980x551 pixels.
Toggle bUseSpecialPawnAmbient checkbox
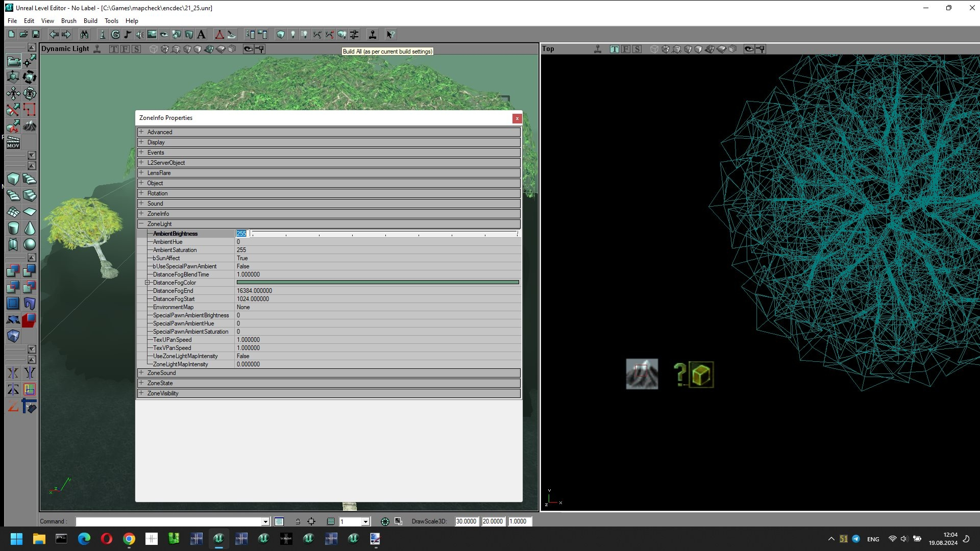(242, 266)
